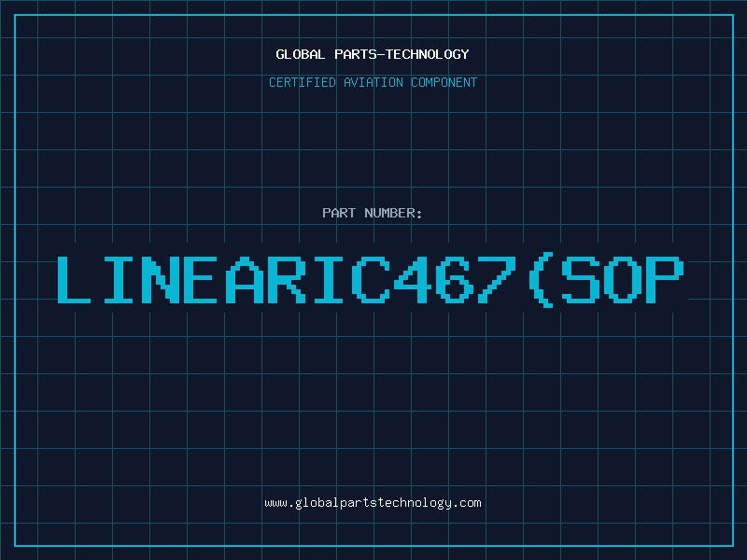Open the www.globalpartstechnology.com website link
Viewport: 747px width, 560px height.
pyautogui.click(x=373, y=503)
